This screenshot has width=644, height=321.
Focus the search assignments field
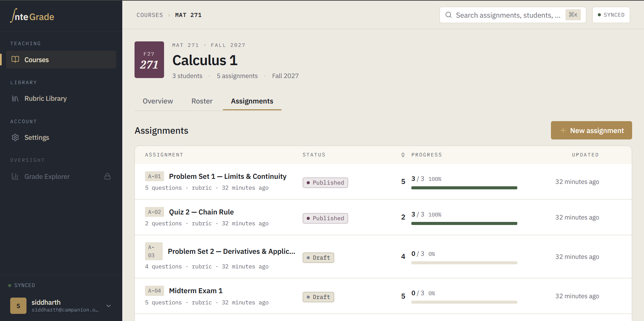point(513,15)
